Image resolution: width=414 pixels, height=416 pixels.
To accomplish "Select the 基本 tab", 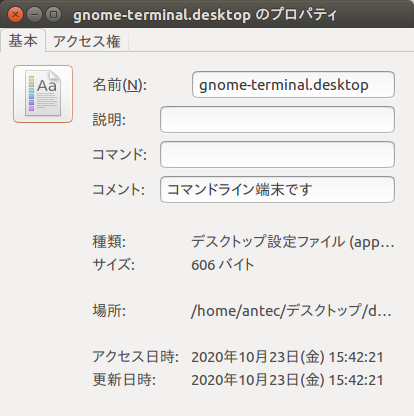I will coord(23,41).
